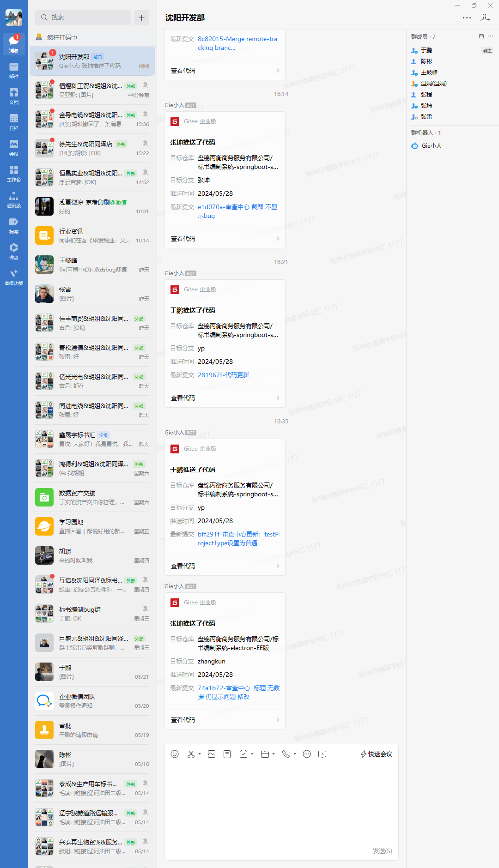This screenshot has width=499, height=868.
Task: Open the 数据资产交接 conversation
Action: coord(92,497)
